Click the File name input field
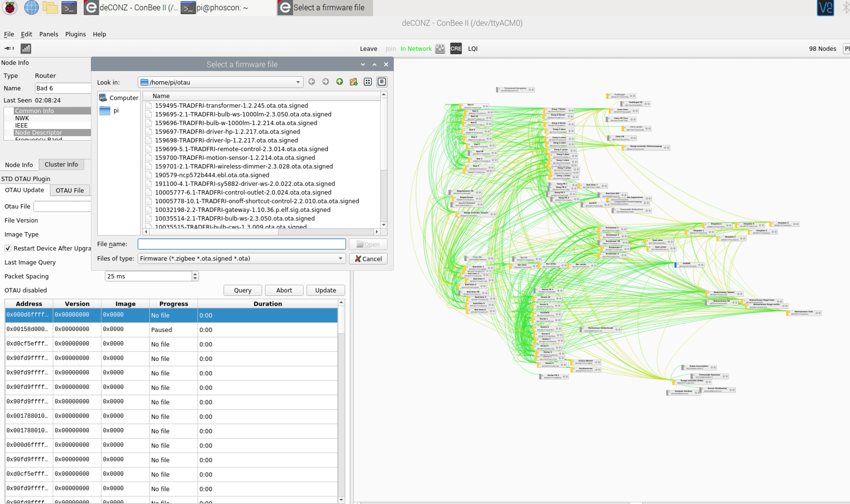This screenshot has height=504, width=850. 242,244
